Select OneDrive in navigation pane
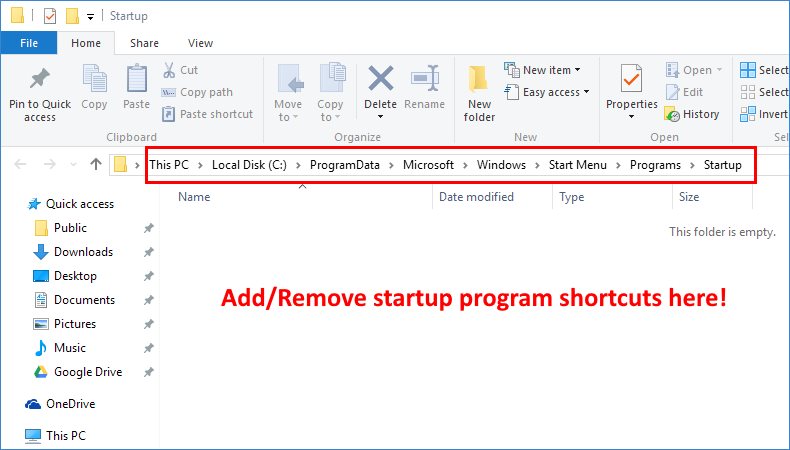790x450 pixels. point(71,404)
